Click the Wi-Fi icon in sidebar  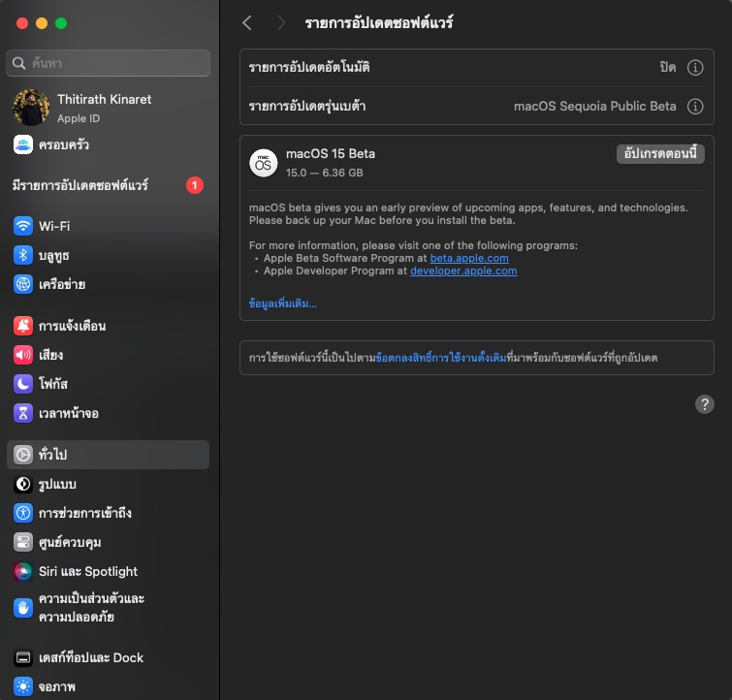click(23, 226)
